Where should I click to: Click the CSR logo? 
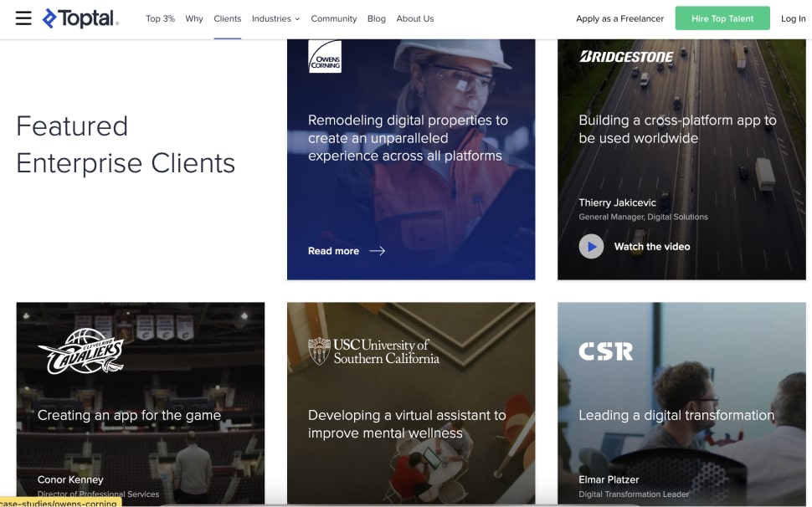point(606,351)
